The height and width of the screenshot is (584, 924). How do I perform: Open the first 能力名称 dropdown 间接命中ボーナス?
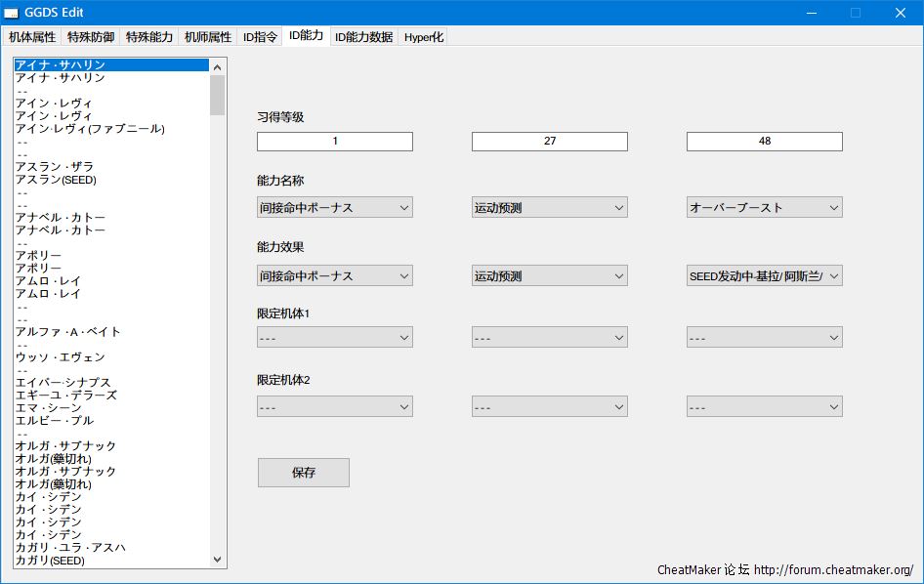(334, 208)
